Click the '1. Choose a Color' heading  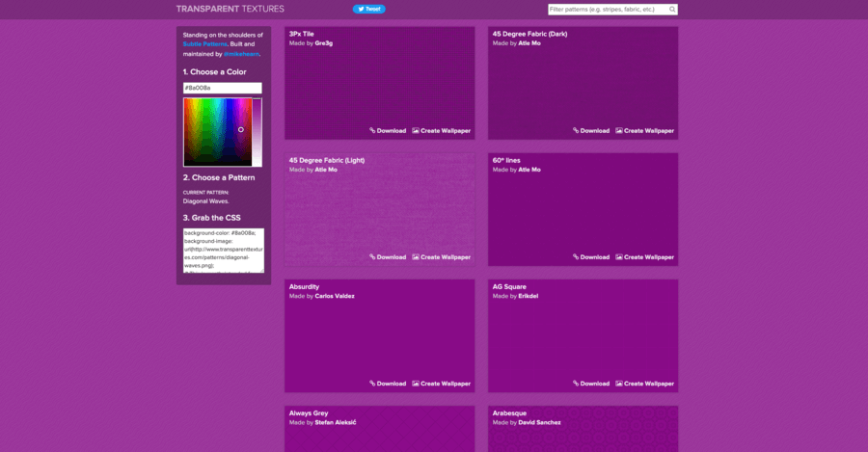click(215, 72)
